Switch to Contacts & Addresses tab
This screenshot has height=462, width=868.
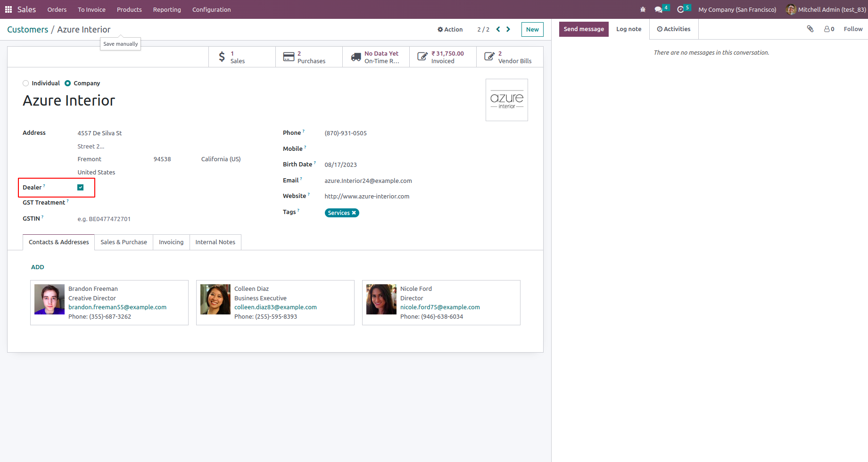click(58, 242)
